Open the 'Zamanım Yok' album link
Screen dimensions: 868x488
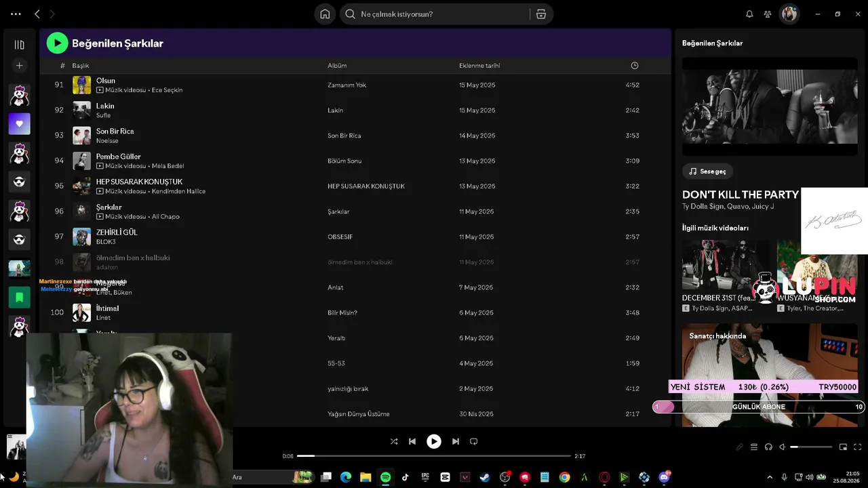pyautogui.click(x=347, y=85)
